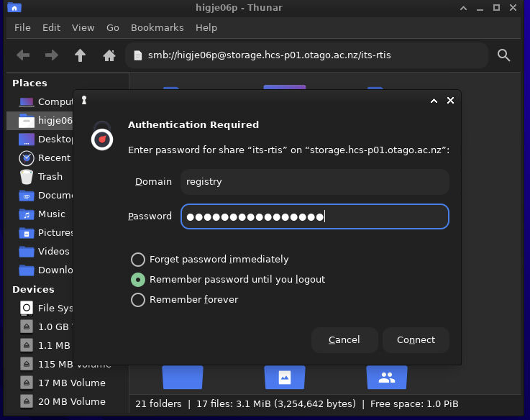
Task: Open the Bookmarks menu
Action: [x=157, y=27]
